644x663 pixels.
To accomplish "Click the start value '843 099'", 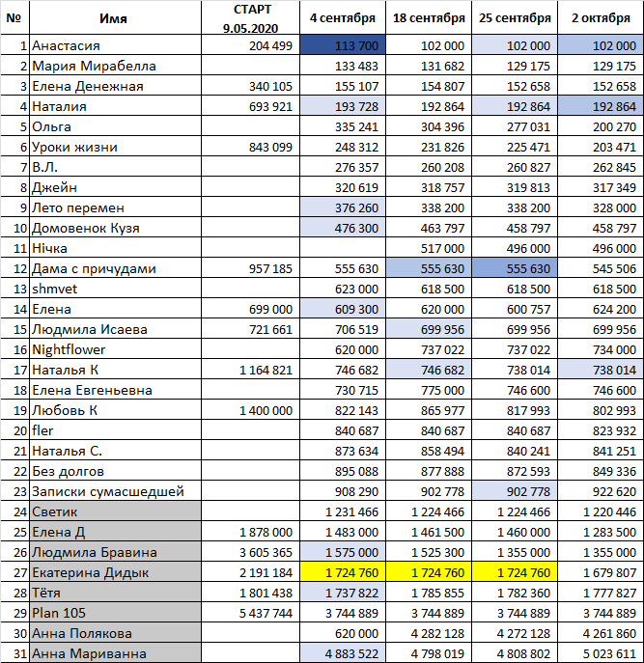I will 250,147.
